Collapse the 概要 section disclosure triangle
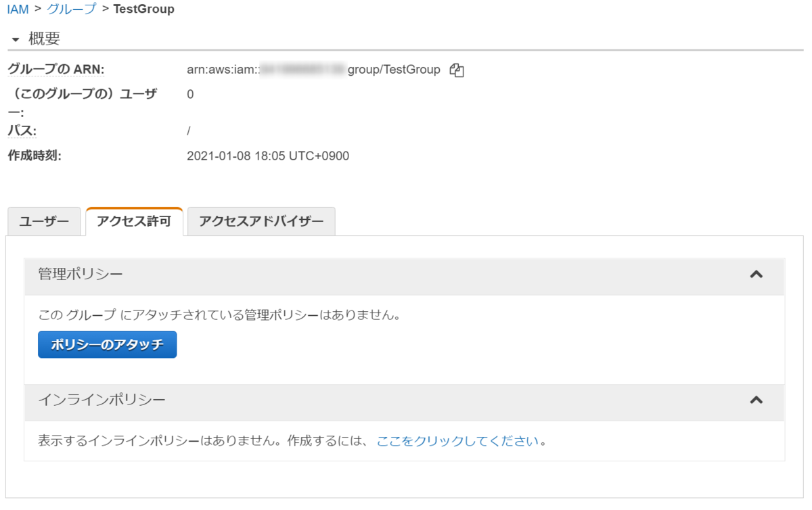This screenshot has width=812, height=510. 14,39
